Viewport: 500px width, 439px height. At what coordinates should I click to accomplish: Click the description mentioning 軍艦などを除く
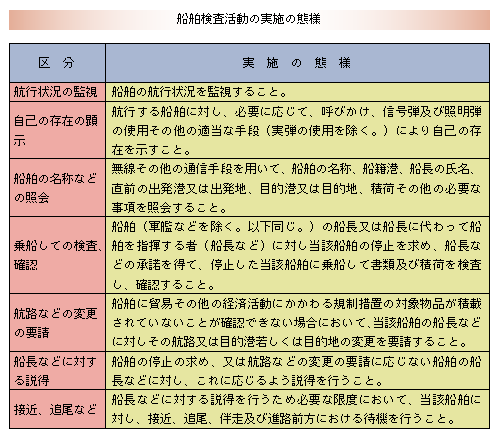click(297, 255)
